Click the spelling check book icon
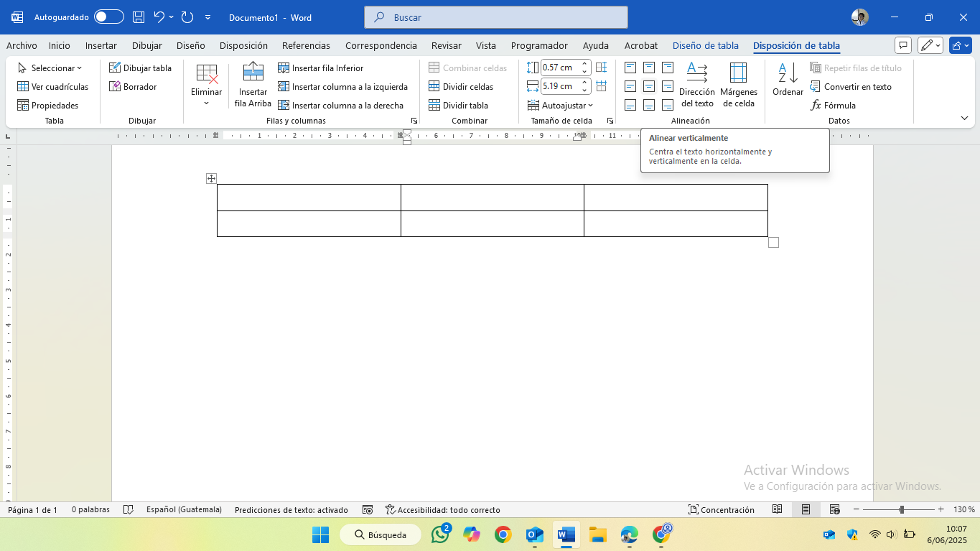This screenshot has height=551, width=980. coord(129,510)
